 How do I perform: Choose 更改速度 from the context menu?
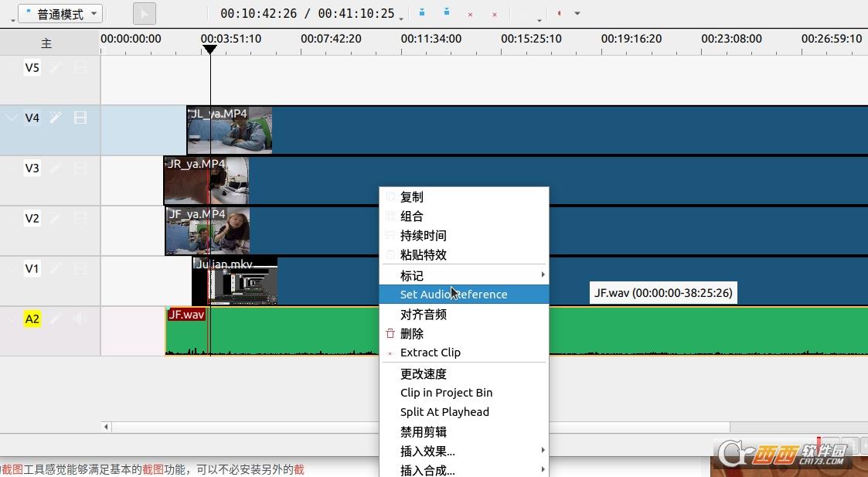click(x=464, y=374)
